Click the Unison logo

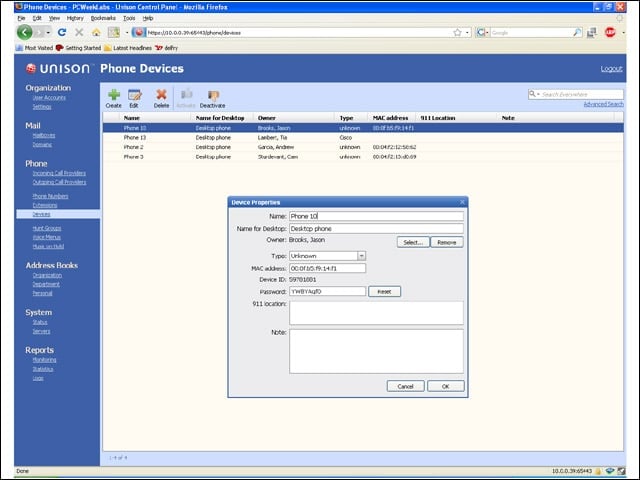(58, 69)
